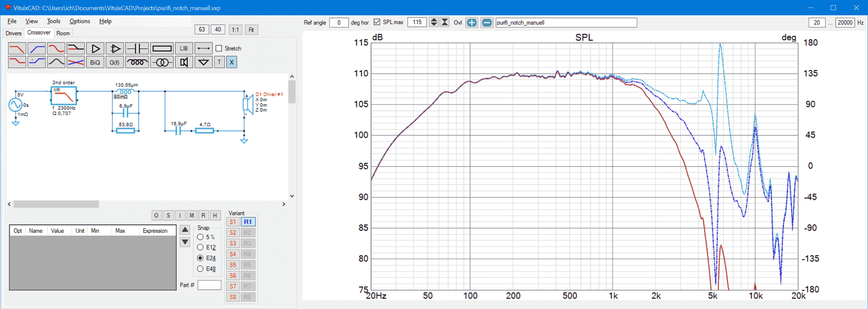Click the schematic scroll-down arrow
This screenshot has height=309, width=868.
(x=292, y=196)
